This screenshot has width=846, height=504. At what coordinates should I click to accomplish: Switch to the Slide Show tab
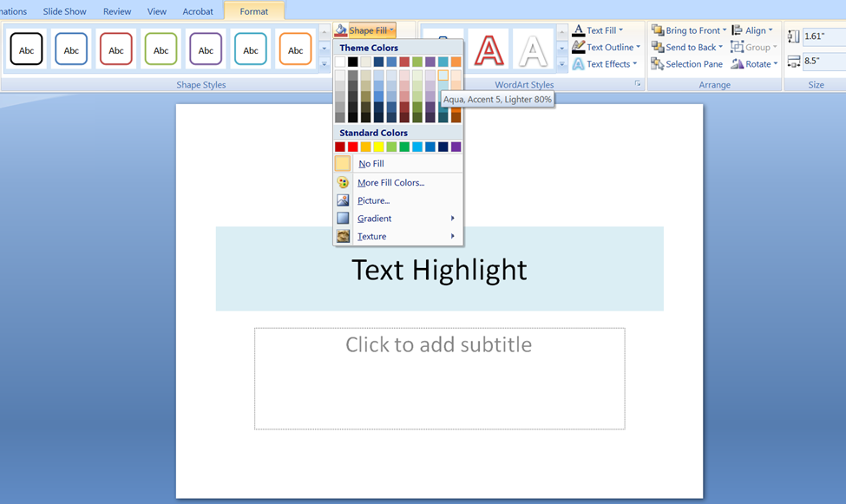point(64,11)
